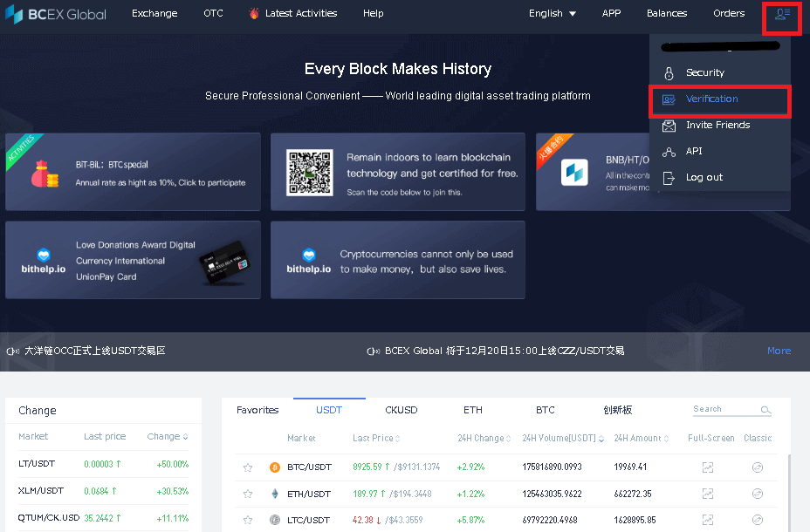Click the BIT-BIL money bag icon
Viewport: 810px width, 532px height.
(45, 174)
